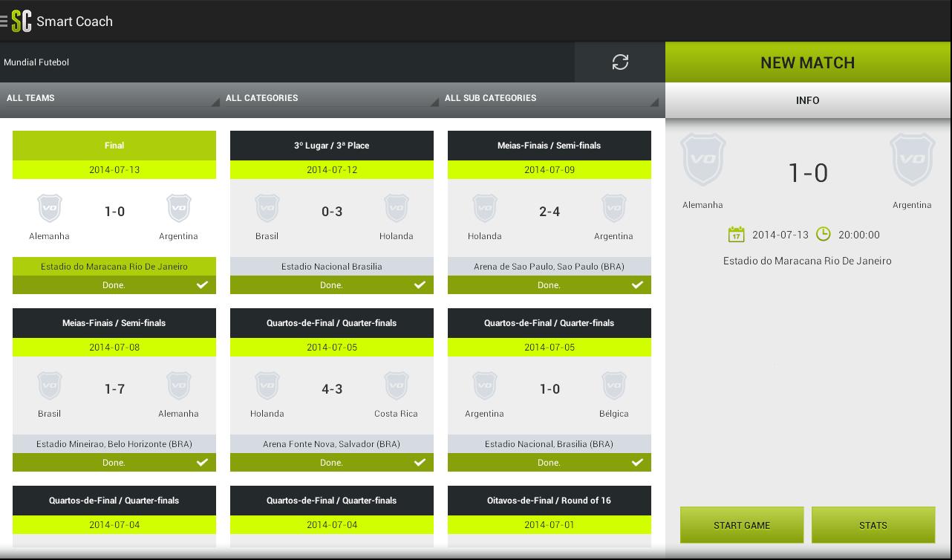Image resolution: width=952 pixels, height=560 pixels.
Task: Click the checkmark on the Final match card
Action: tap(202, 284)
